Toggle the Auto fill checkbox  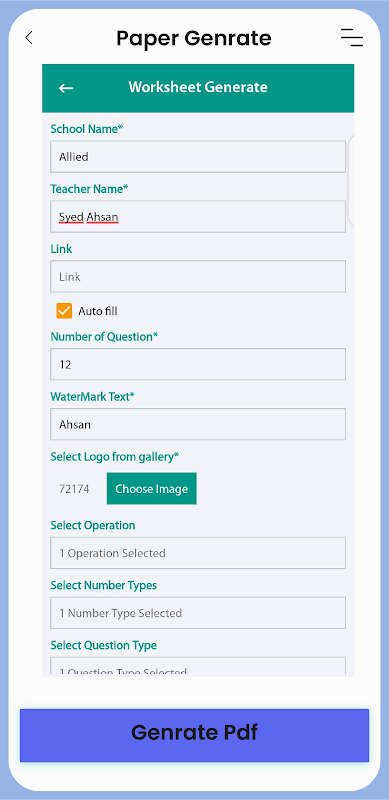coord(64,311)
